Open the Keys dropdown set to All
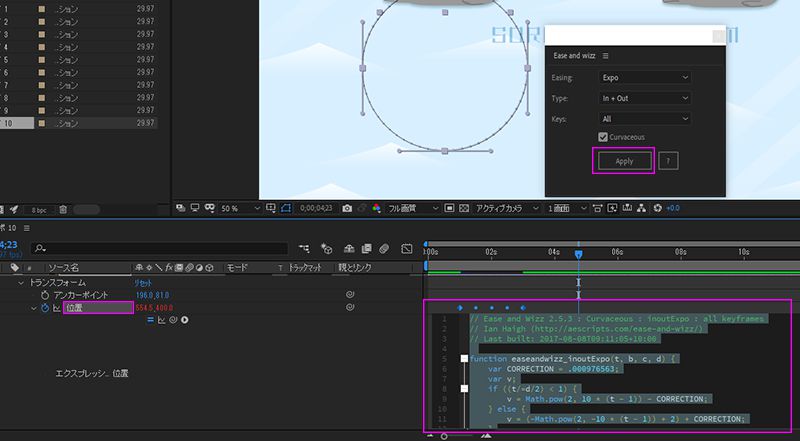This screenshot has height=441, width=800. point(645,118)
